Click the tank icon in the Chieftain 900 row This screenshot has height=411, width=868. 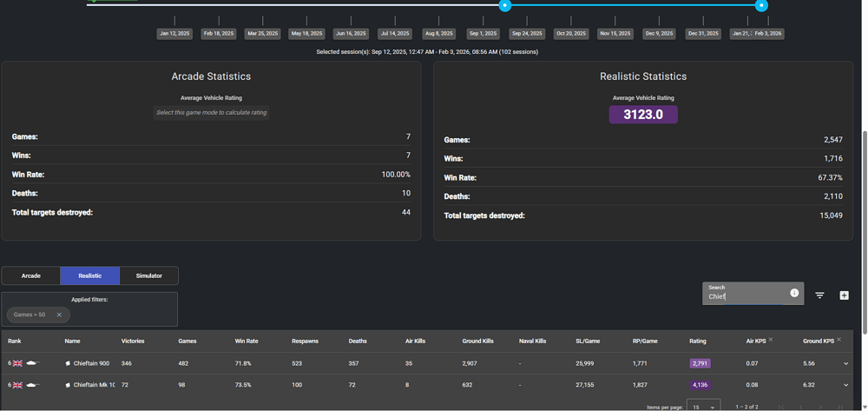tap(33, 363)
